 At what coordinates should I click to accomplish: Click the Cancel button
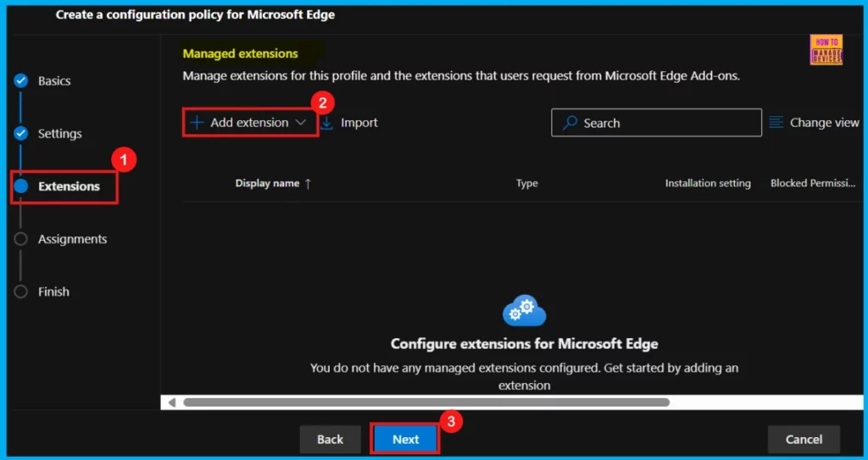(804, 440)
